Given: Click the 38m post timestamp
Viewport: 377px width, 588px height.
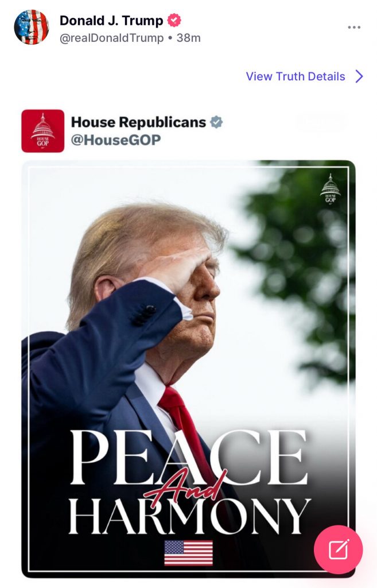Looking at the screenshot, I should point(188,38).
